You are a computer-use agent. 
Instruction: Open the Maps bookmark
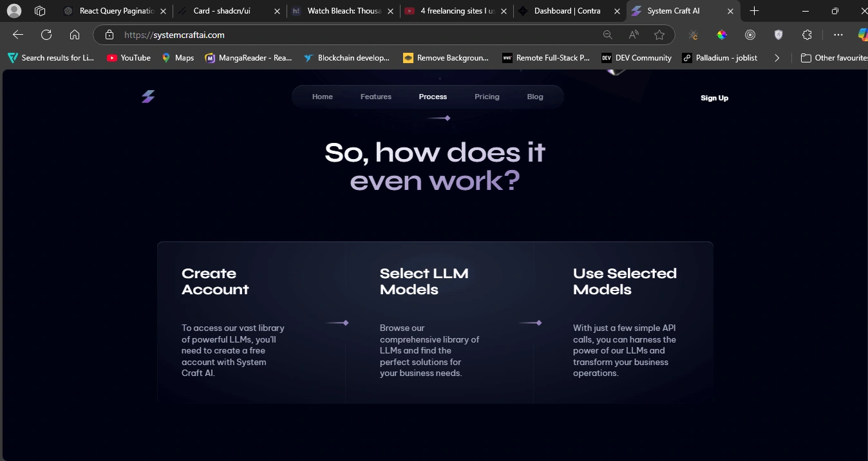(x=178, y=57)
